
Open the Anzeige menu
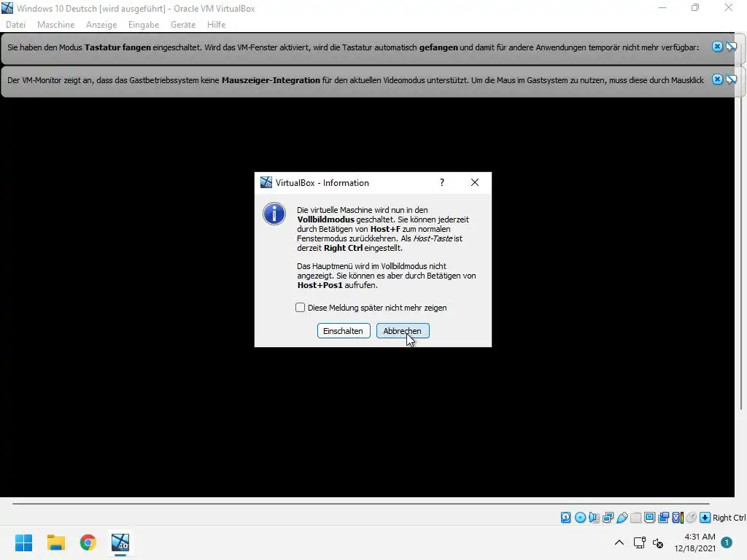[x=101, y=25]
